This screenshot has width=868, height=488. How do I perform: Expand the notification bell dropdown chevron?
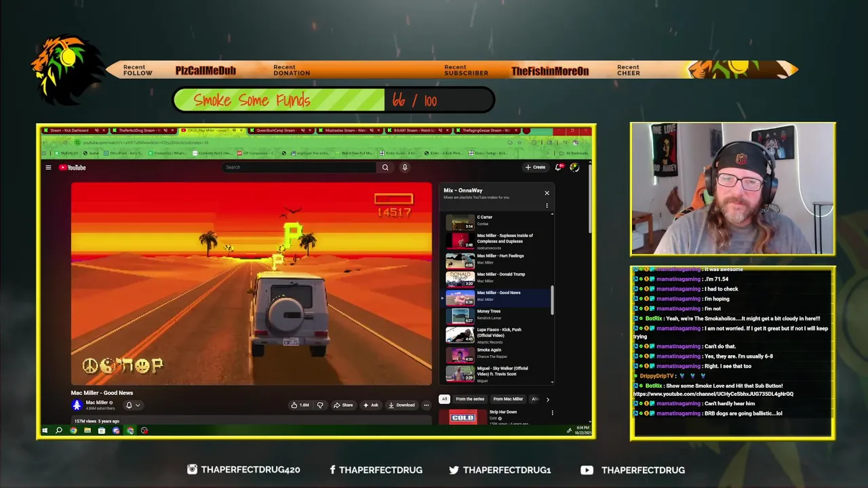coord(138,405)
